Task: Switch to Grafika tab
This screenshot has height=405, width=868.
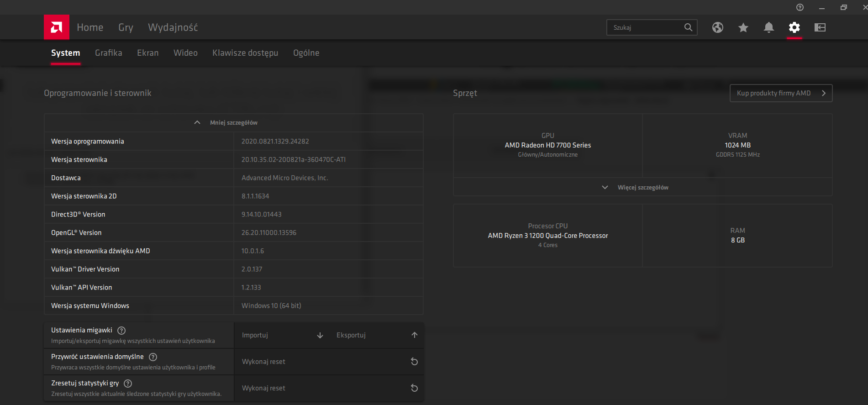Action: [109, 53]
